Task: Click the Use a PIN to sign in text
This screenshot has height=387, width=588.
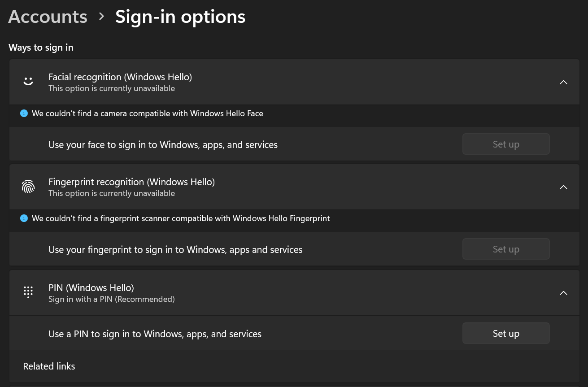Action: click(155, 334)
